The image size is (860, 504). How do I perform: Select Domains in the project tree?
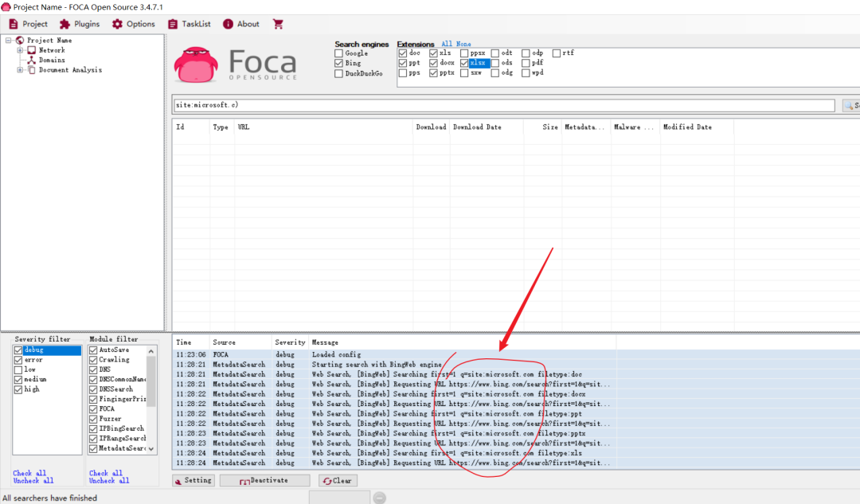pos(52,60)
